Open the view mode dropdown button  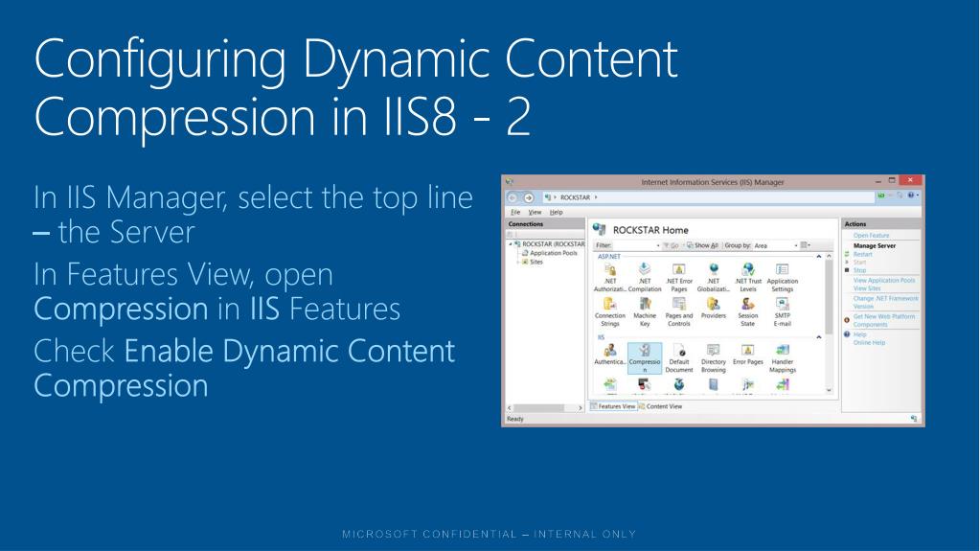click(806, 245)
